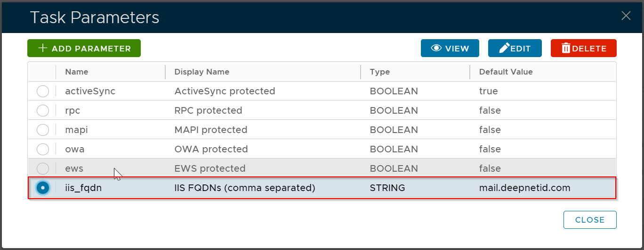Select the mapi parameter radio button
Viewport: 644px width, 250px height.
point(43,130)
